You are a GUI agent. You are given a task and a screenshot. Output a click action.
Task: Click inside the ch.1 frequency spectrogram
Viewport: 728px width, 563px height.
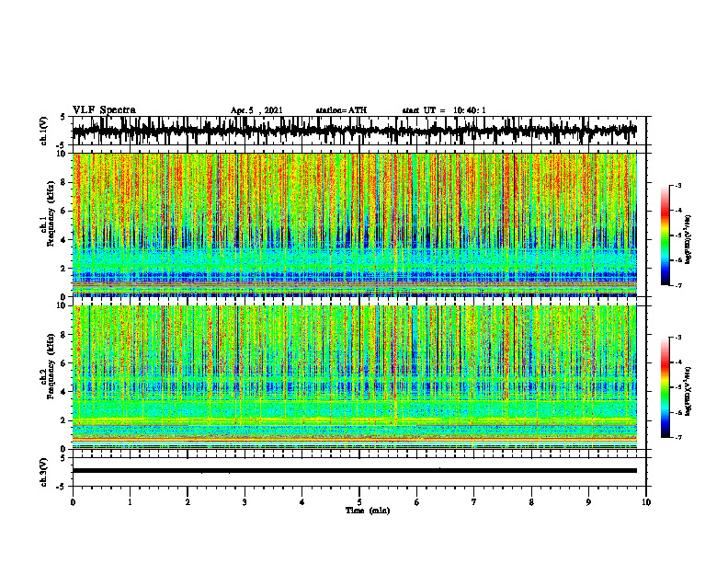pos(354,224)
